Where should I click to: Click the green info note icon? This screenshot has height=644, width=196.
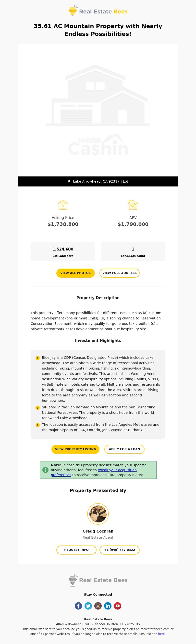point(45,470)
